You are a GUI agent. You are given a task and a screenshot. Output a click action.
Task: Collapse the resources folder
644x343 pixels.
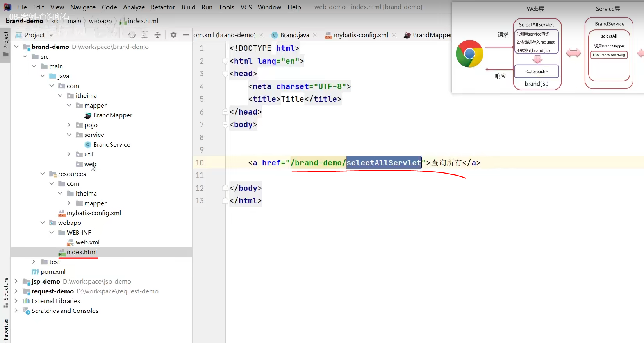pyautogui.click(x=43, y=174)
